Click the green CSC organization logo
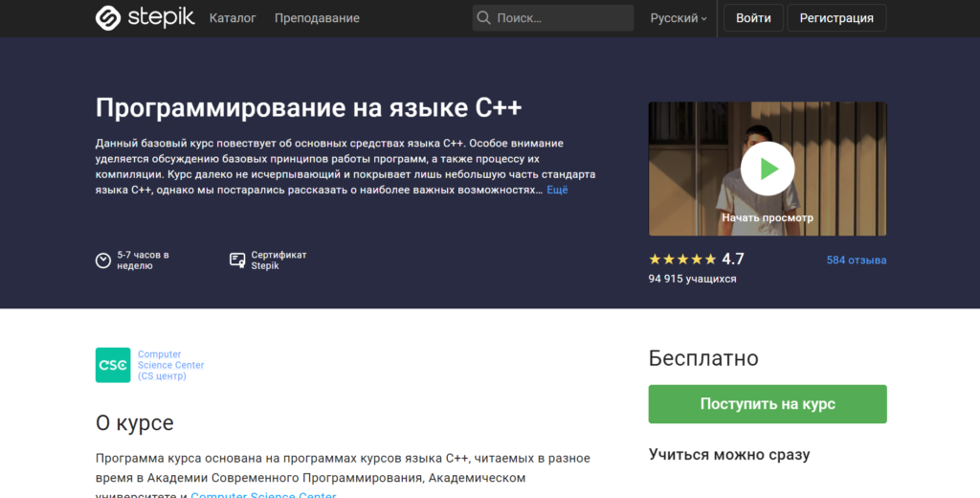This screenshot has height=498, width=980. click(x=113, y=365)
